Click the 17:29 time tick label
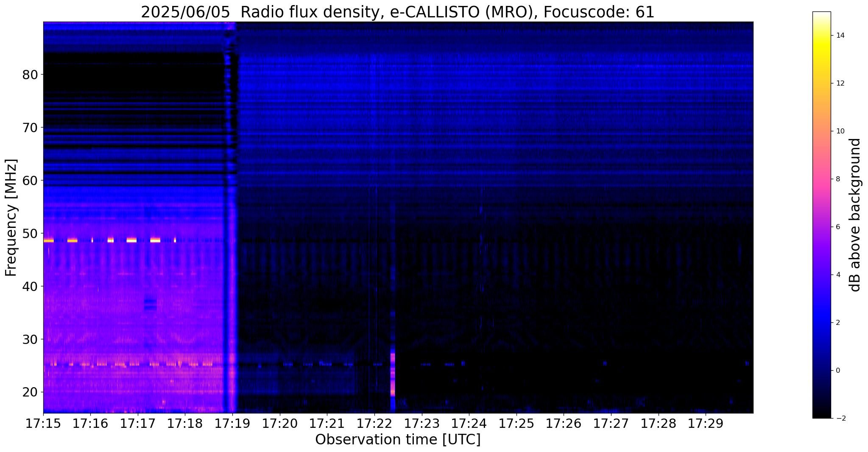The height and width of the screenshot is (452, 868). (706, 424)
